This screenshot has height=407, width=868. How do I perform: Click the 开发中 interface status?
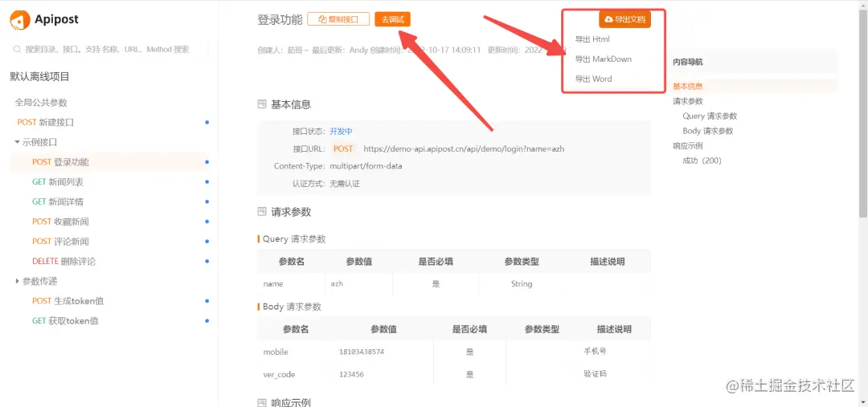341,132
